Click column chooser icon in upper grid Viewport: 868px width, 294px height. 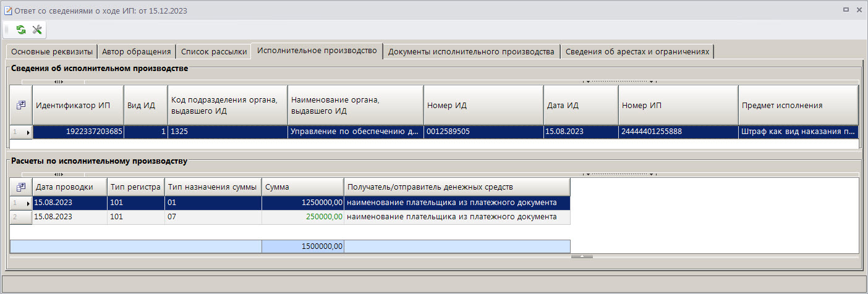[x=21, y=106]
